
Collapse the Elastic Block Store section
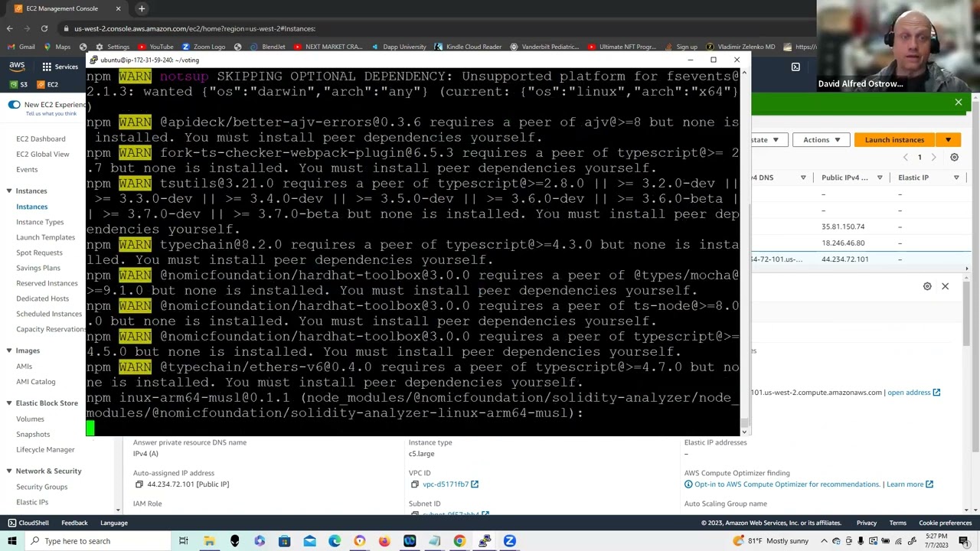click(x=8, y=403)
